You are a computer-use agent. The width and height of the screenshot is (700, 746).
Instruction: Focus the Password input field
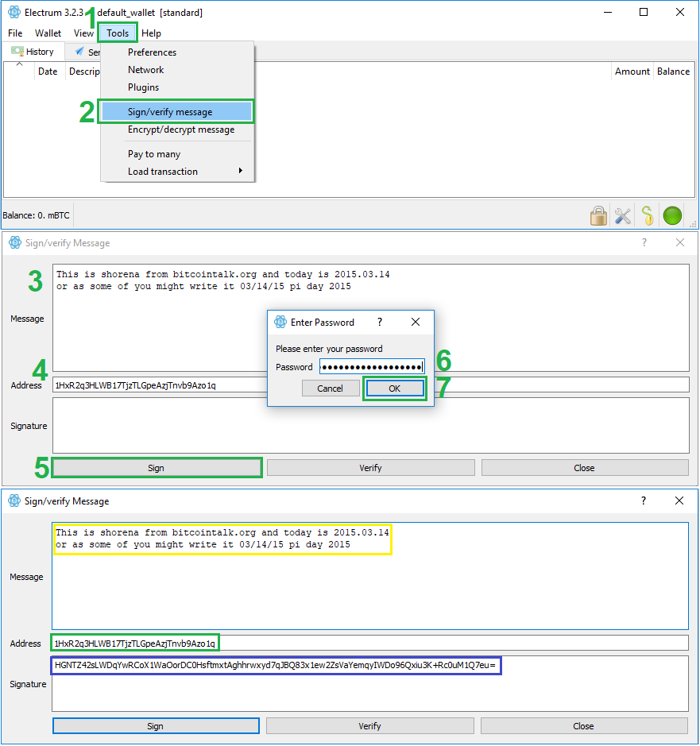click(x=372, y=367)
